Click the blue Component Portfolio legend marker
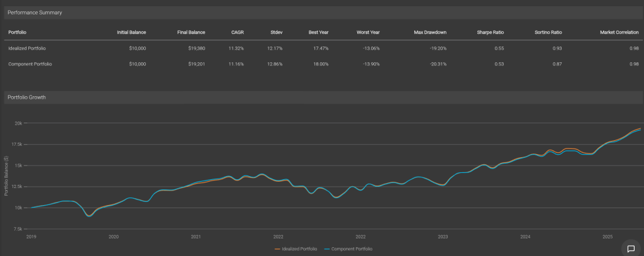This screenshot has width=644, height=256. 326,249
